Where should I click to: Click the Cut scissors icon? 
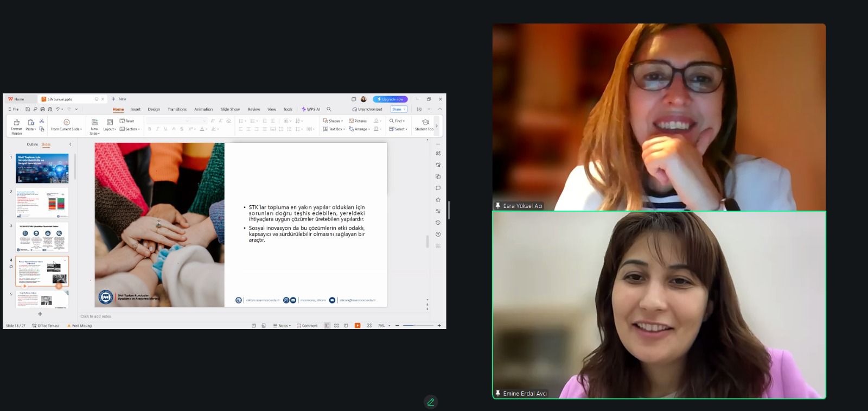click(42, 121)
